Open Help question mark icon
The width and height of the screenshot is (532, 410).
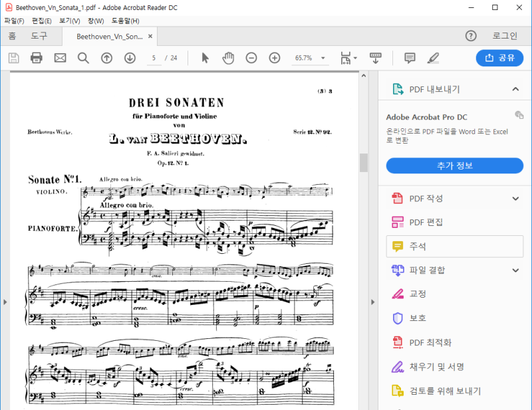[471, 36]
